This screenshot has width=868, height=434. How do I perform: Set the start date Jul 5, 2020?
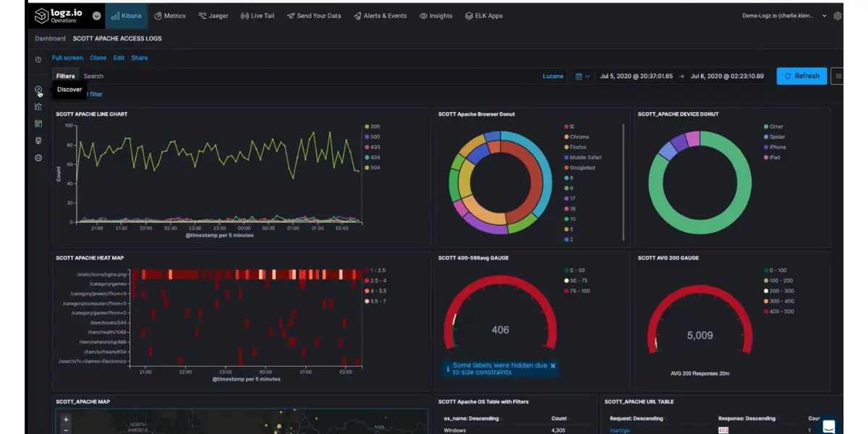click(x=637, y=76)
